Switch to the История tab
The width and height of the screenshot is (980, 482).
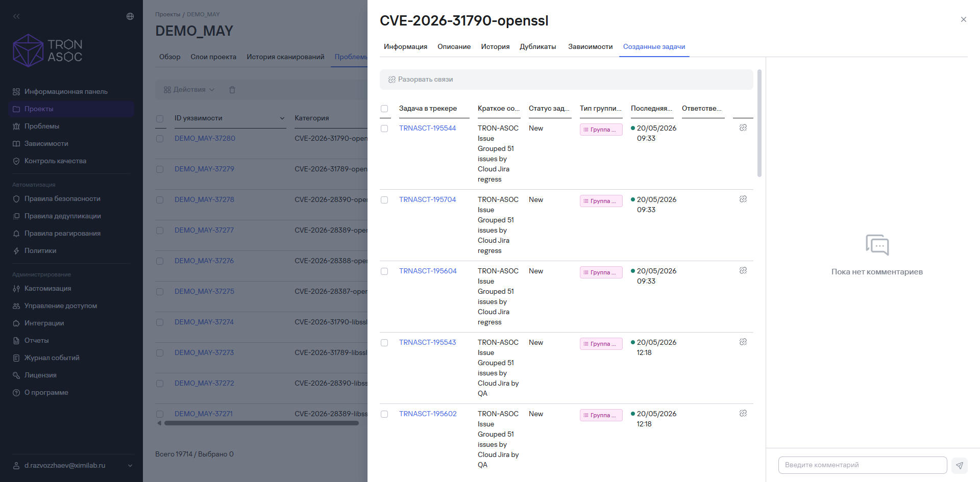(495, 46)
